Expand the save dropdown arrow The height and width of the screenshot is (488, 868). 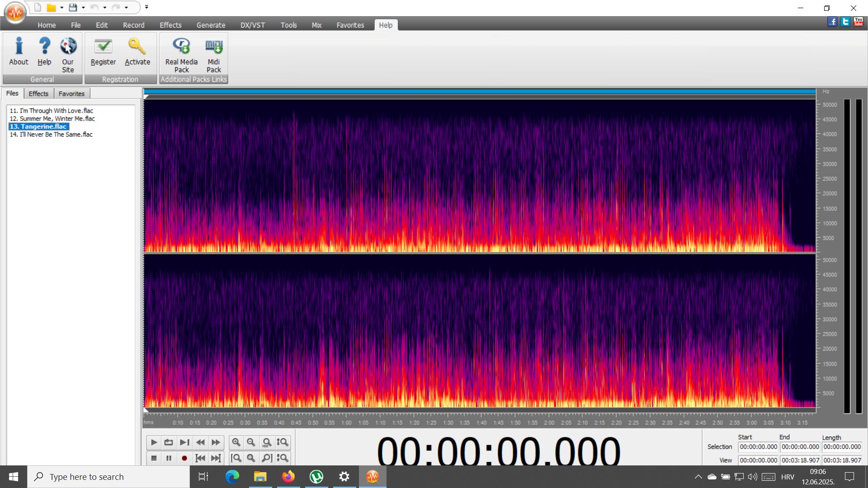pos(83,8)
